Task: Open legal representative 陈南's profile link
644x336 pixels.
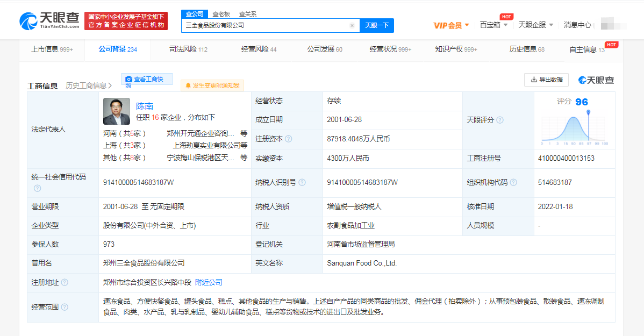Action: [145, 106]
